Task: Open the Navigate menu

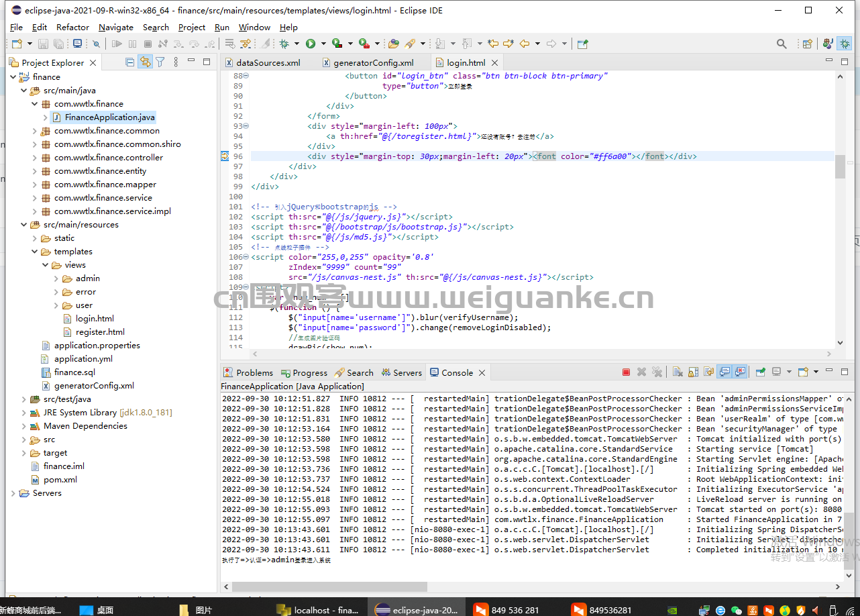Action: tap(116, 28)
